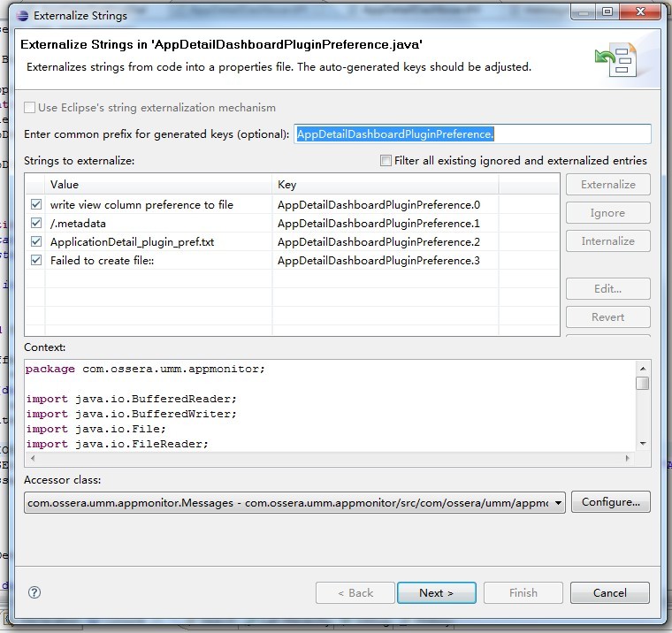Click the Key column header
This screenshot has width=672, height=633.
point(386,185)
